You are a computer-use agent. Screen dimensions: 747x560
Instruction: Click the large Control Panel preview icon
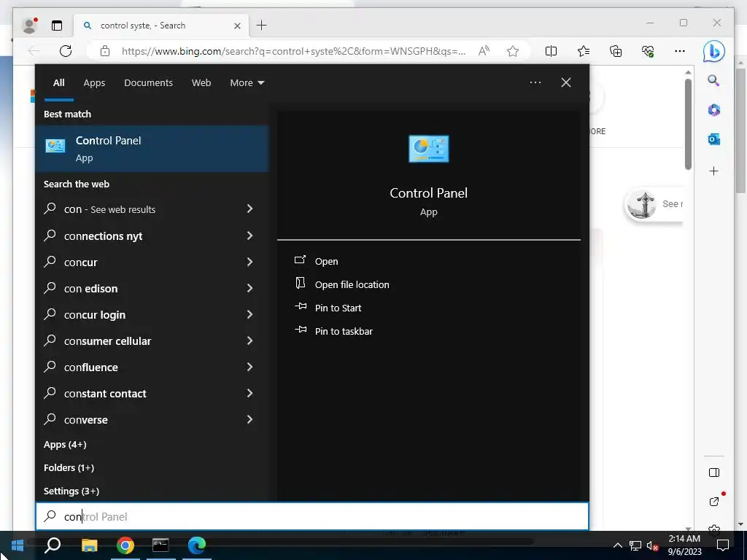428,149
